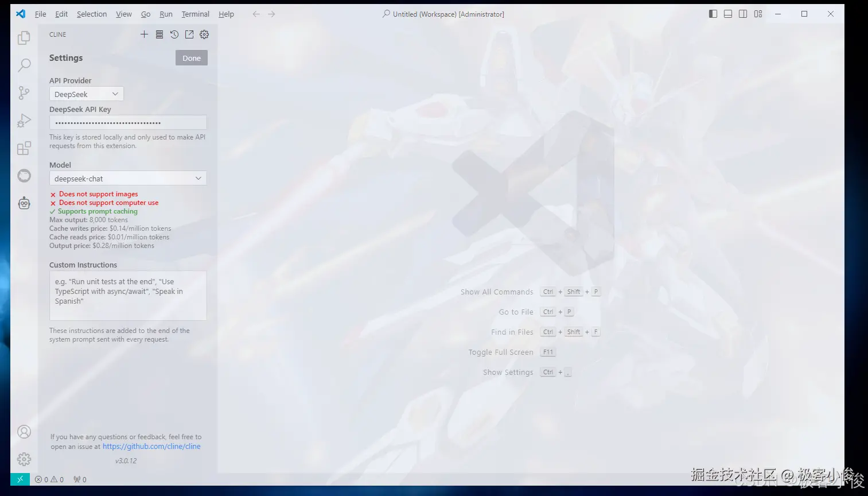Viewport: 868px width, 496px height.
Task: Open Cline MCP servers icon
Action: [x=159, y=34]
